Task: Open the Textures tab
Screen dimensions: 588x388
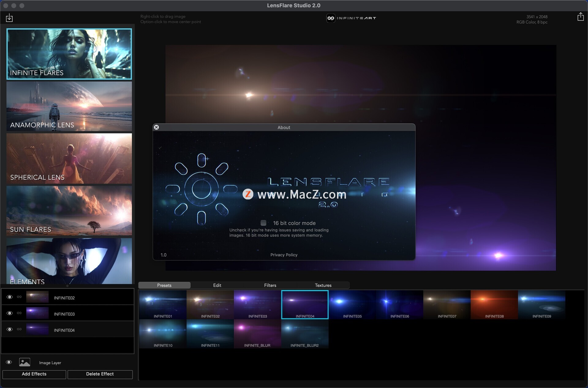Action: tap(323, 285)
